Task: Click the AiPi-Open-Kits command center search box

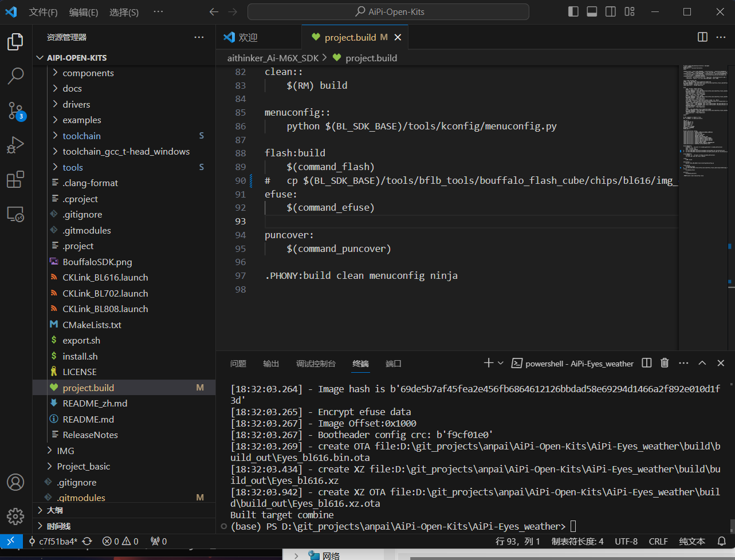Action: (388, 11)
